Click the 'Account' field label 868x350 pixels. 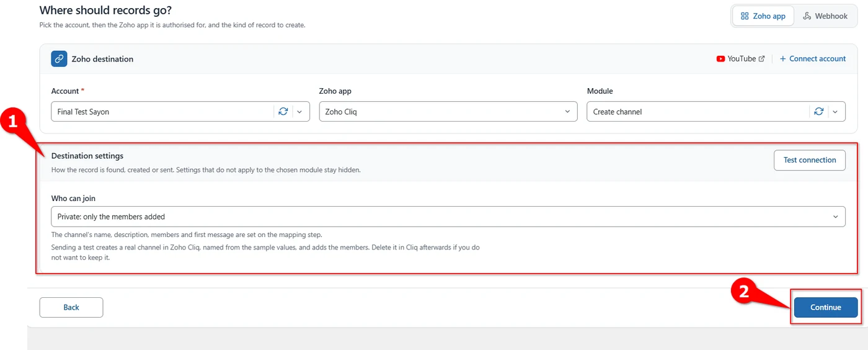click(x=65, y=91)
